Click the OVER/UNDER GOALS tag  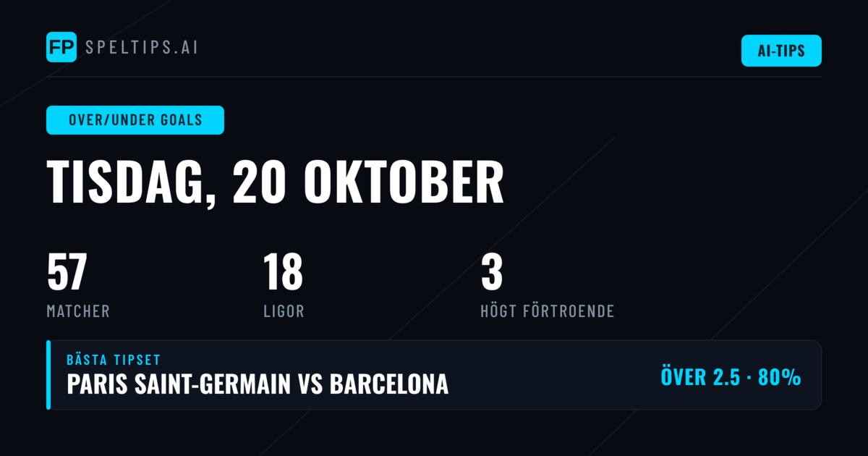pyautogui.click(x=135, y=120)
